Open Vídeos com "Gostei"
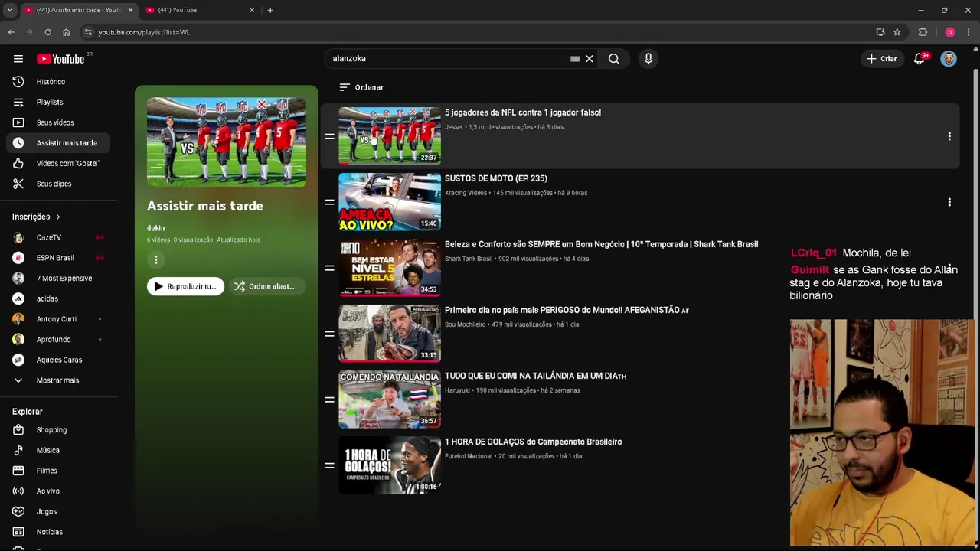Image resolution: width=980 pixels, height=551 pixels. 59,163
